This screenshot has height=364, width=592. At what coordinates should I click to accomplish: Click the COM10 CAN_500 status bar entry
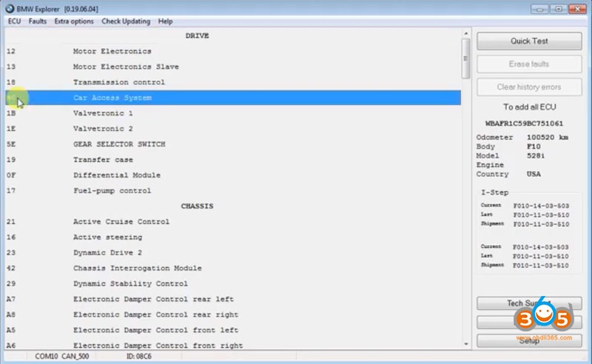pos(62,356)
